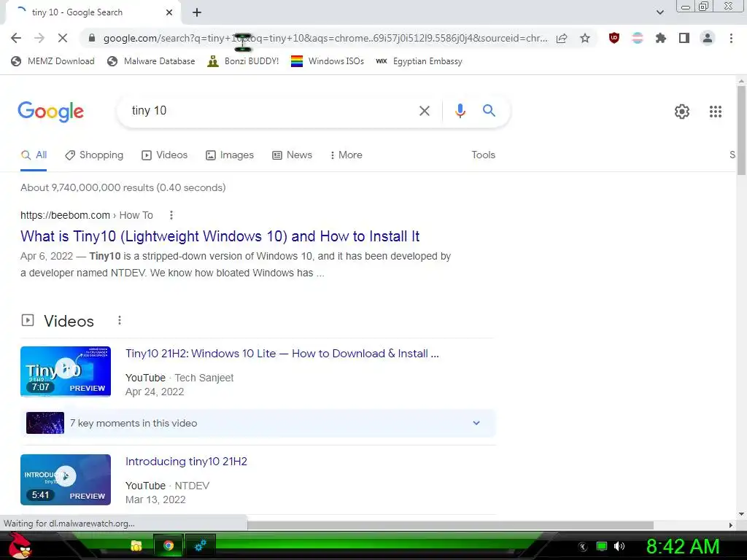747x560 pixels.
Task: Click the scroll-right arrow of horizontal scrollbar
Action: click(731, 525)
